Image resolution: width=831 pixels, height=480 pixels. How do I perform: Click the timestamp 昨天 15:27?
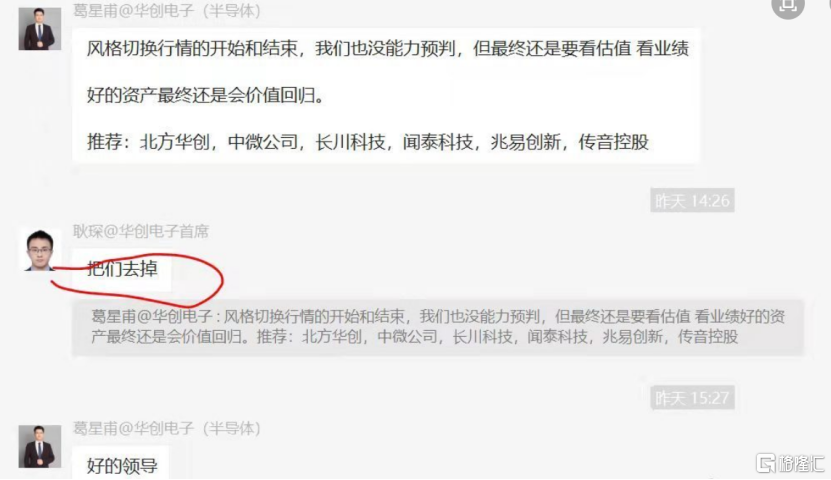tap(692, 397)
